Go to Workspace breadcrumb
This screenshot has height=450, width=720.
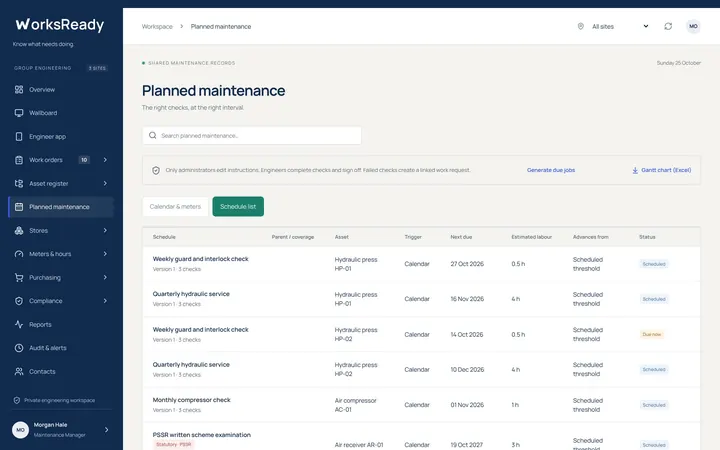tap(157, 27)
